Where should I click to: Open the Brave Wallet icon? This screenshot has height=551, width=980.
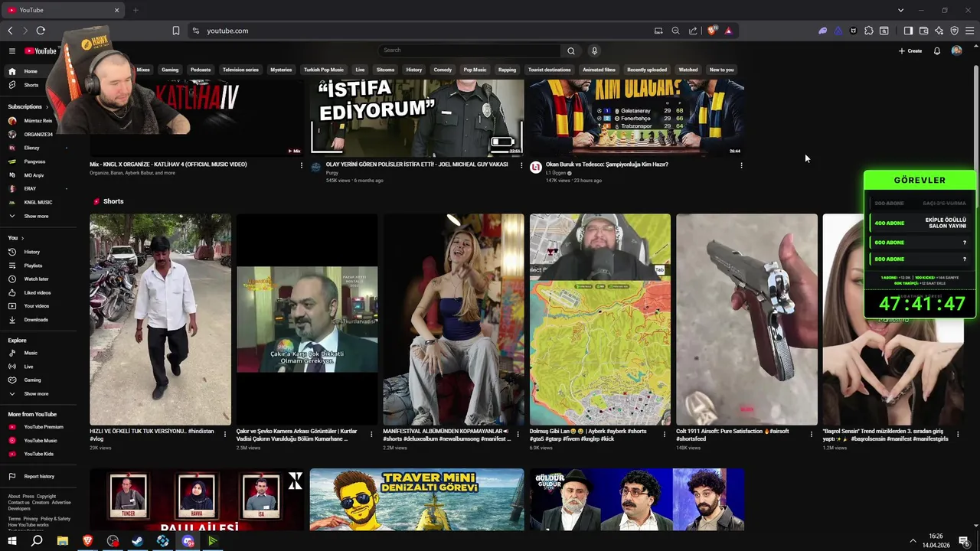point(923,31)
